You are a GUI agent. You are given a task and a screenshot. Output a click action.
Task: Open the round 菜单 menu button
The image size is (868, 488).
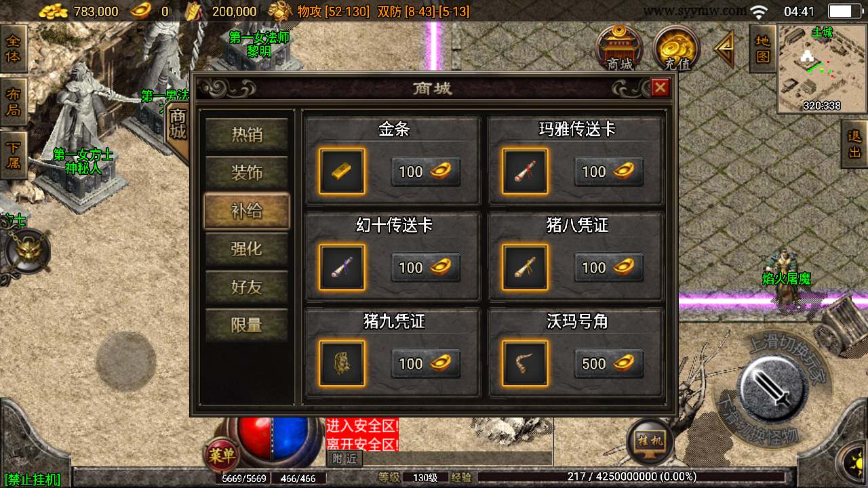click(x=222, y=455)
